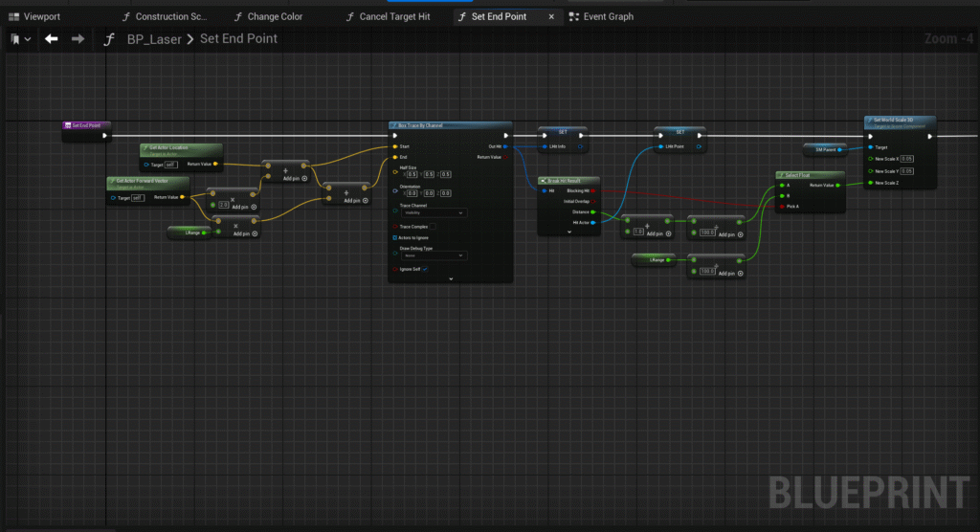Click the Start pin on Box Trace

tap(395, 147)
